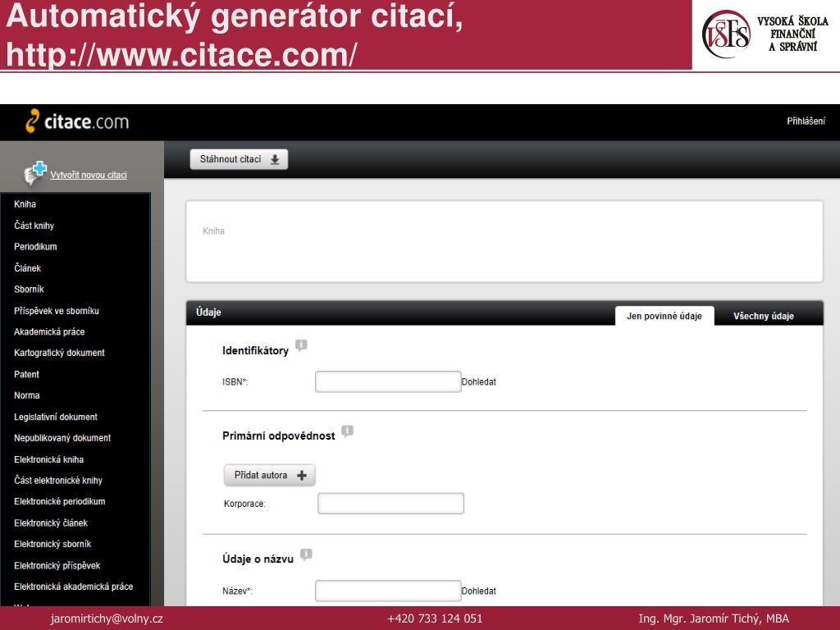Choose Část elektronické knihy type

(58, 481)
